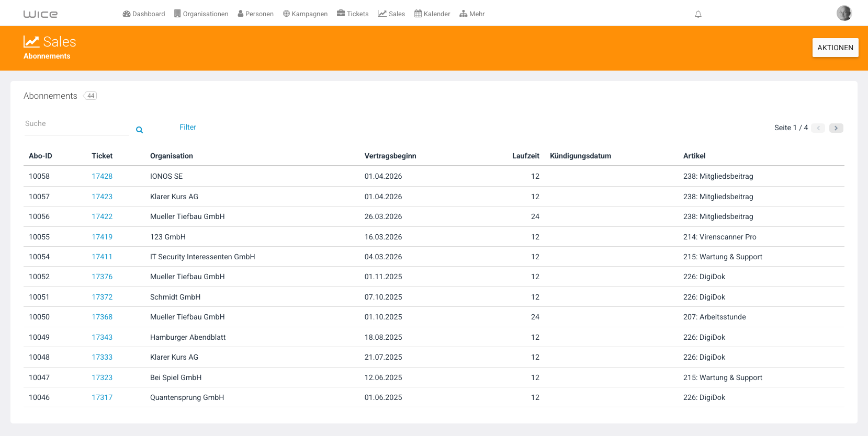868x436 pixels.
Task: Go to the Dashboard
Action: [144, 14]
